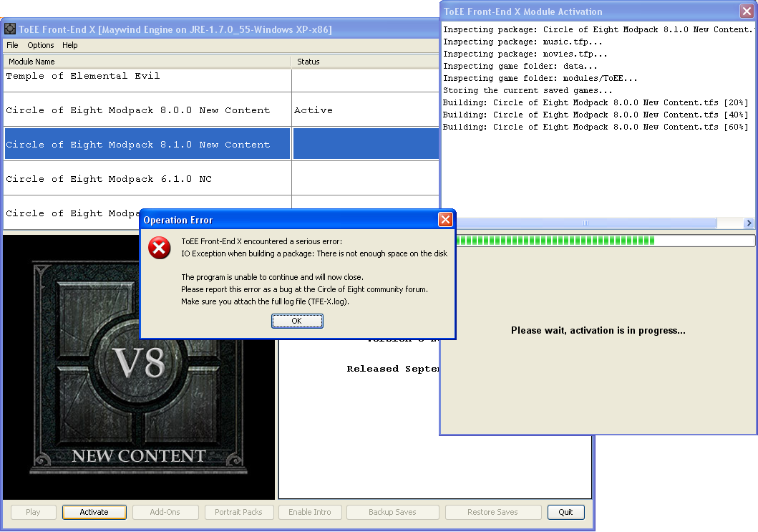The height and width of the screenshot is (532, 758).
Task: Close the Operation Error dialog with X
Action: (444, 220)
